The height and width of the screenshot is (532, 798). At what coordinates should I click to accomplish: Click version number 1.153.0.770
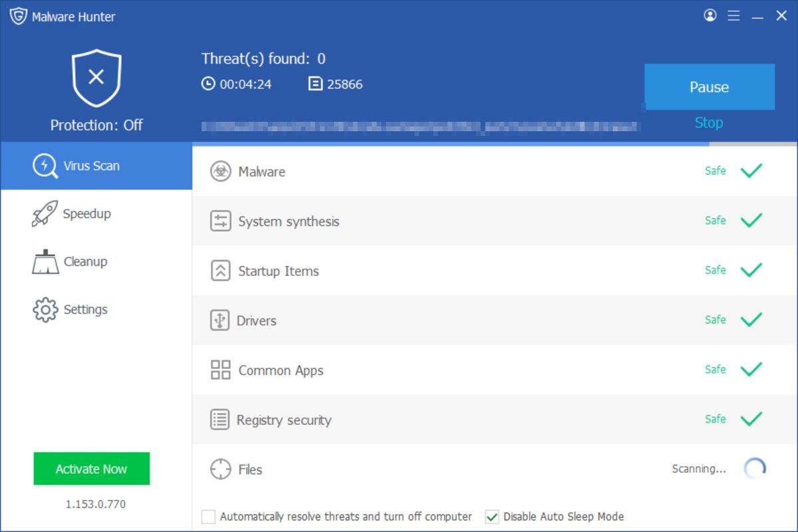(95, 504)
